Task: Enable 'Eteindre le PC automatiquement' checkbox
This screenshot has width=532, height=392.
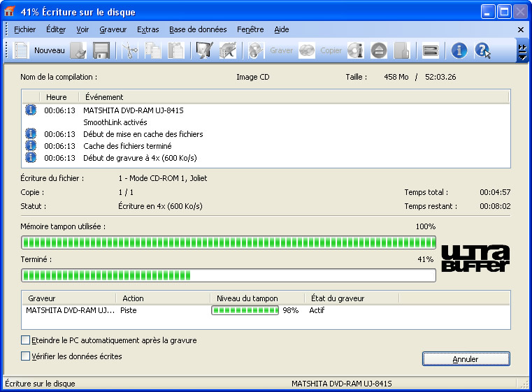Action: [x=26, y=340]
